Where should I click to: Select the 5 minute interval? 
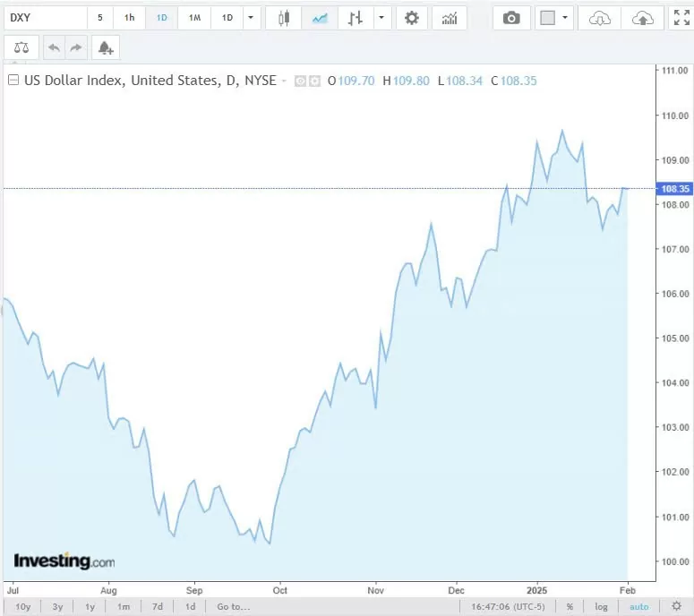coord(100,18)
